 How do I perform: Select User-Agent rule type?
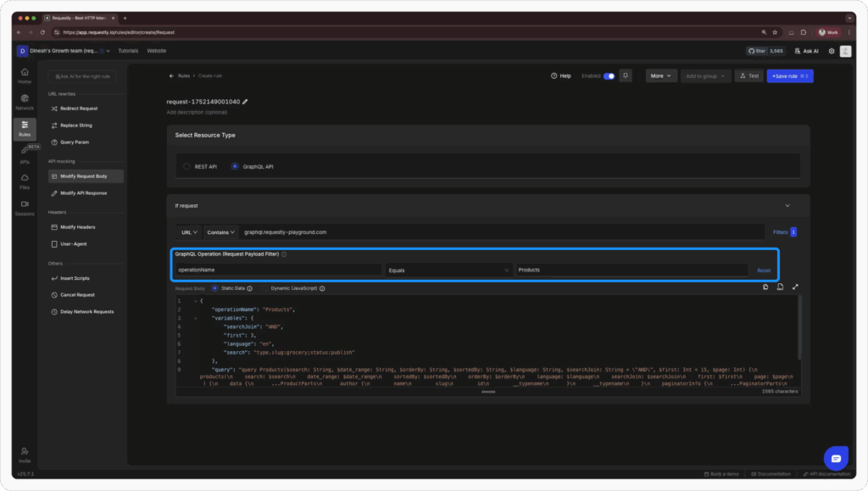tap(86, 244)
